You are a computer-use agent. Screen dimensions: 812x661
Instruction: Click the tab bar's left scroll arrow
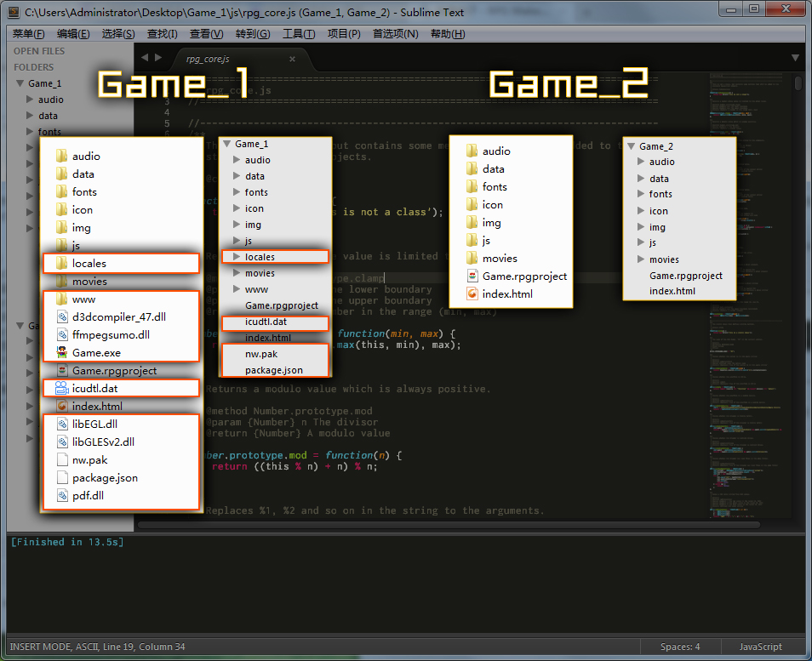(145, 58)
